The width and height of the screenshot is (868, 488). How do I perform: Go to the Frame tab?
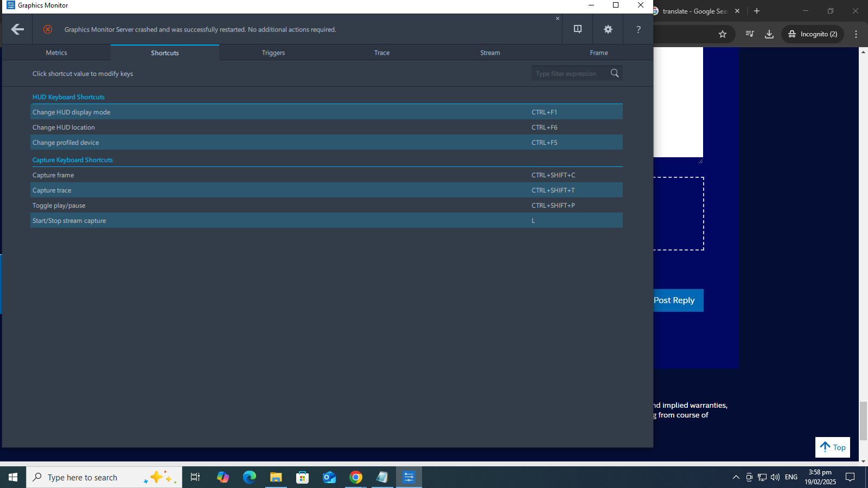pyautogui.click(x=598, y=53)
